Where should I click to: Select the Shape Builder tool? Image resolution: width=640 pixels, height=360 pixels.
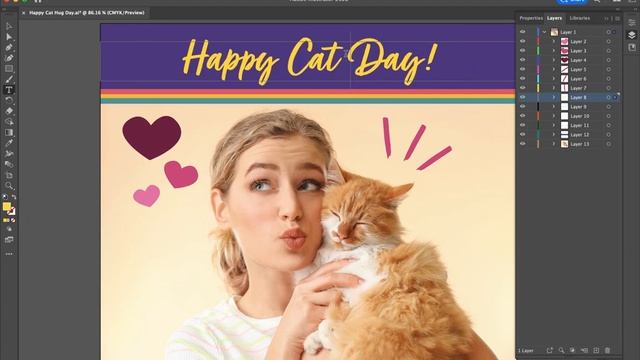(9, 122)
